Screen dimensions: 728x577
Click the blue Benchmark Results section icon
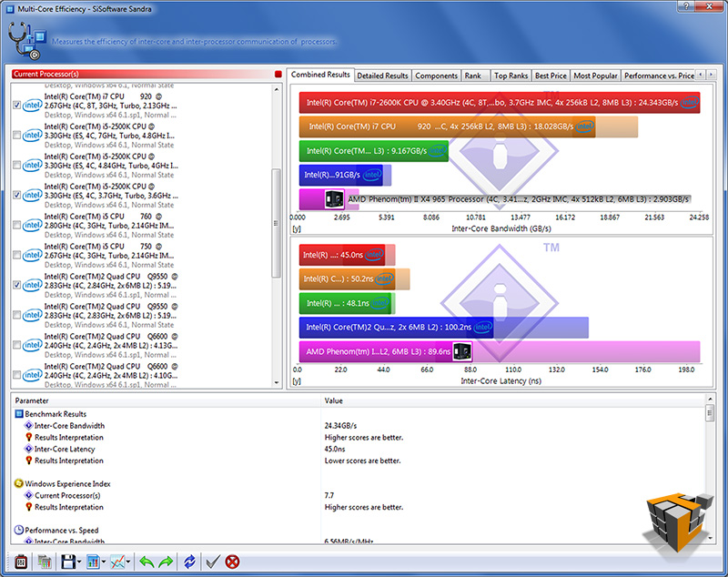point(19,413)
